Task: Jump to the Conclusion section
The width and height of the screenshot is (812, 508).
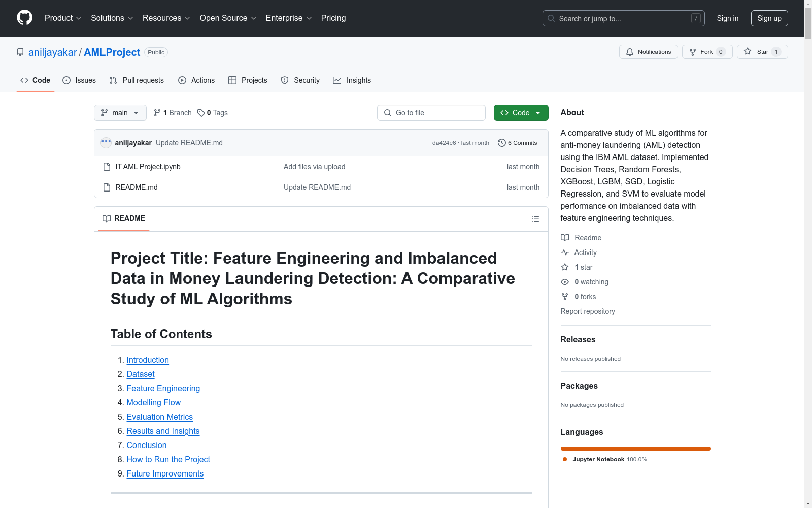Action: [x=147, y=445]
